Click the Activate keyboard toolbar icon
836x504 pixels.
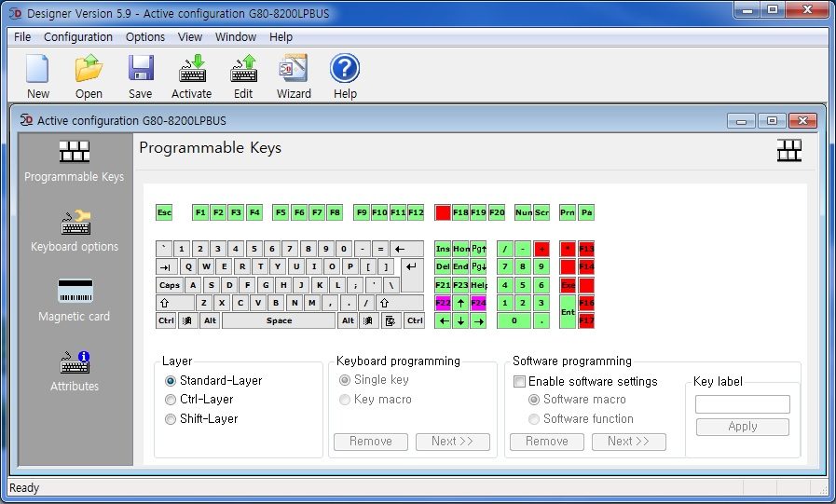click(192, 69)
